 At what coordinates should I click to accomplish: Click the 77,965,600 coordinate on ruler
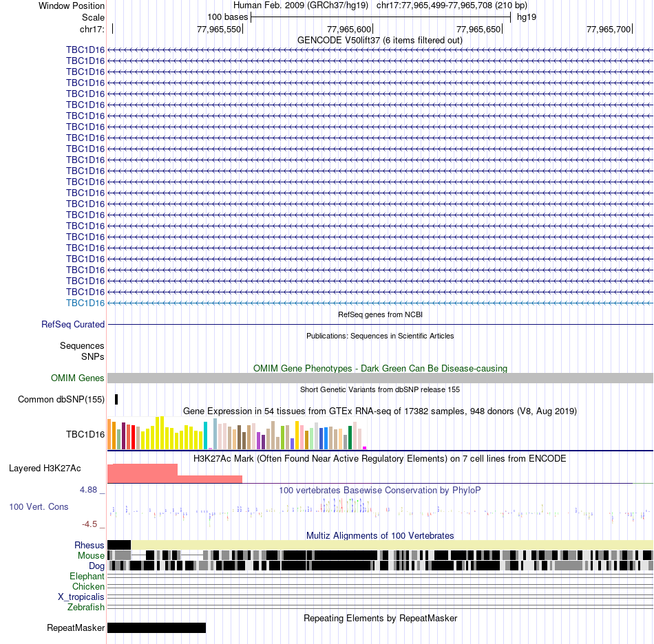coord(349,29)
